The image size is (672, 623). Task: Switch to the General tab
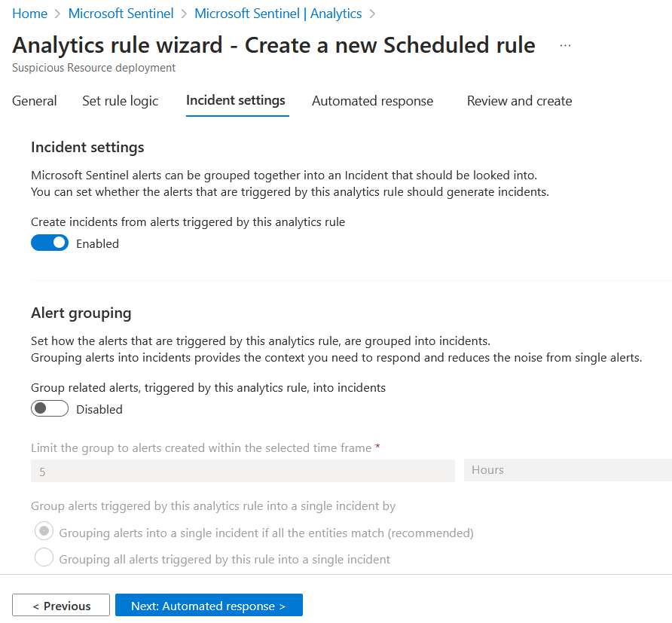click(34, 100)
